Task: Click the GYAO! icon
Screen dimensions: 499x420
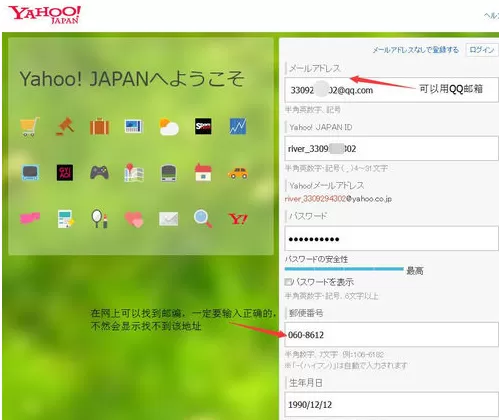Action: click(65, 173)
